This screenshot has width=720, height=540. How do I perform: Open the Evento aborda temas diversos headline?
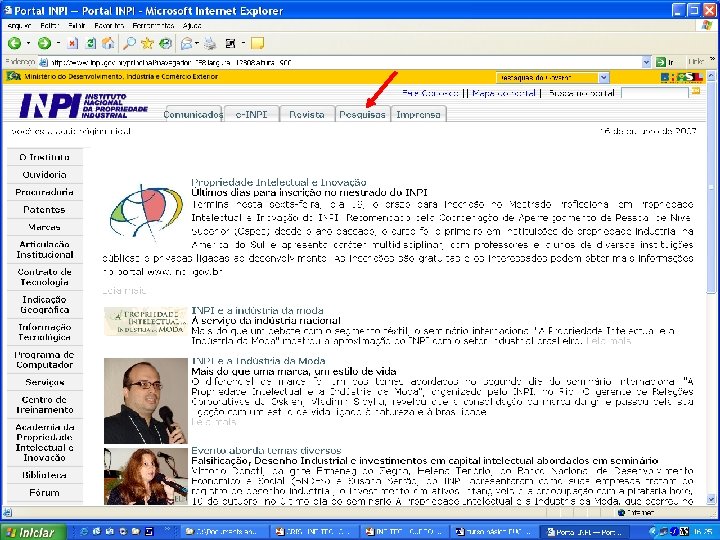pyautogui.click(x=266, y=450)
